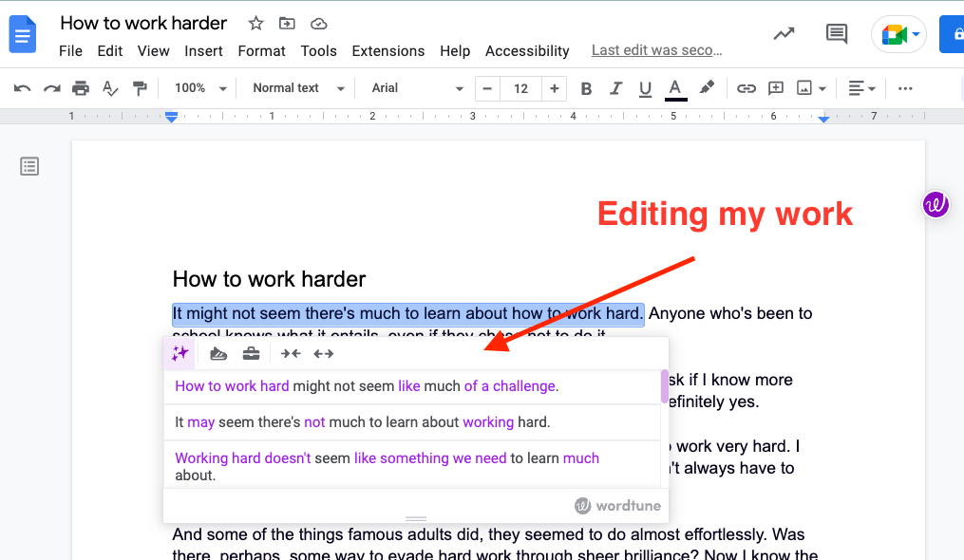The image size is (964, 560).
Task: Toggle italic formatting
Action: pyautogui.click(x=615, y=87)
